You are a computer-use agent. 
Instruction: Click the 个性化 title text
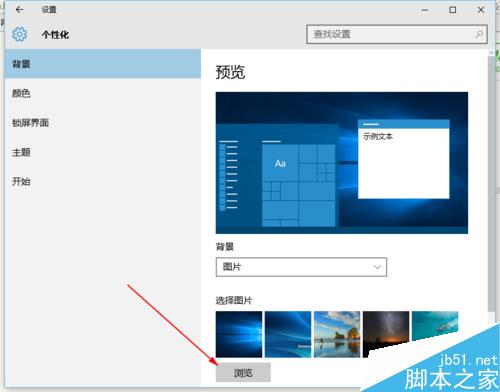[55, 35]
